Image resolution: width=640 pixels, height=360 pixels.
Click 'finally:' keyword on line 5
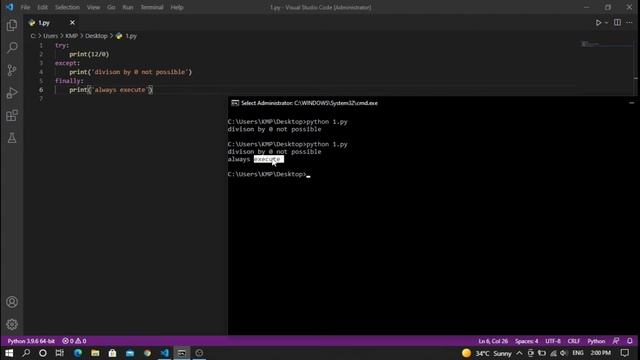tap(69, 81)
